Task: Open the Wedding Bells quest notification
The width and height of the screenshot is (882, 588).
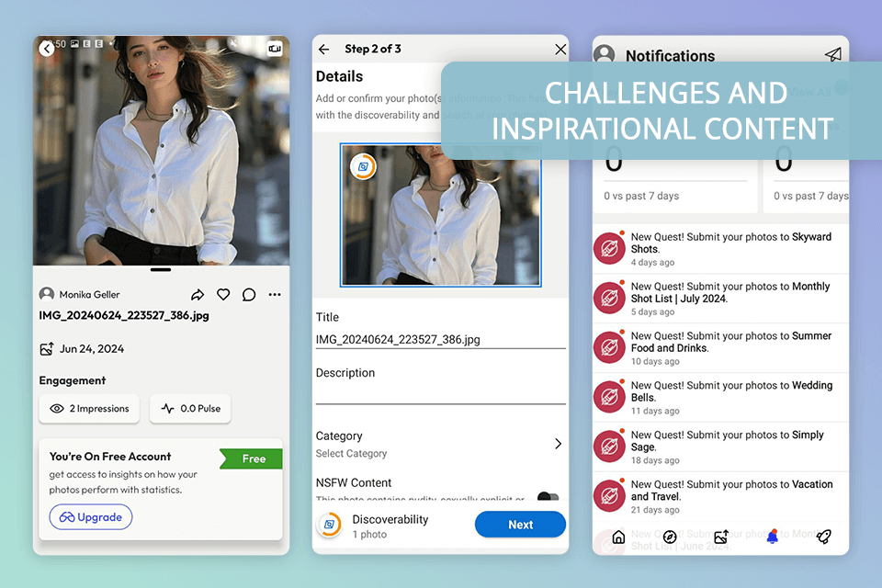Action: pos(720,398)
